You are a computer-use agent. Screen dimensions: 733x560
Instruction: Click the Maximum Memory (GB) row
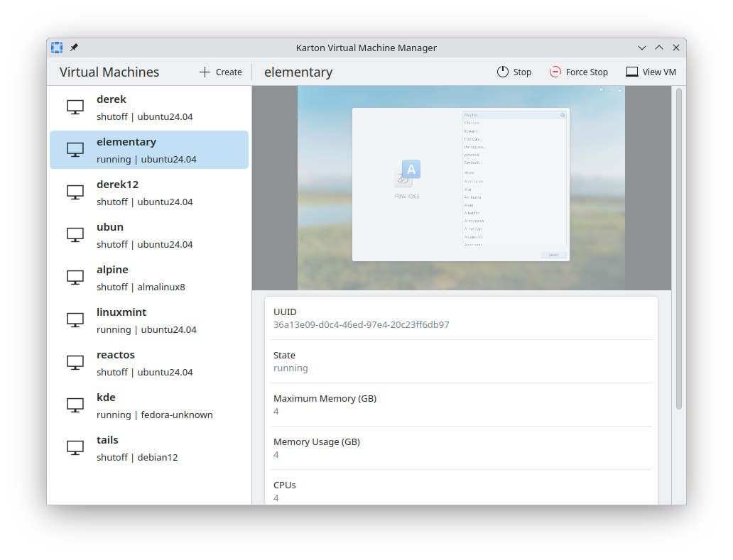(461, 405)
